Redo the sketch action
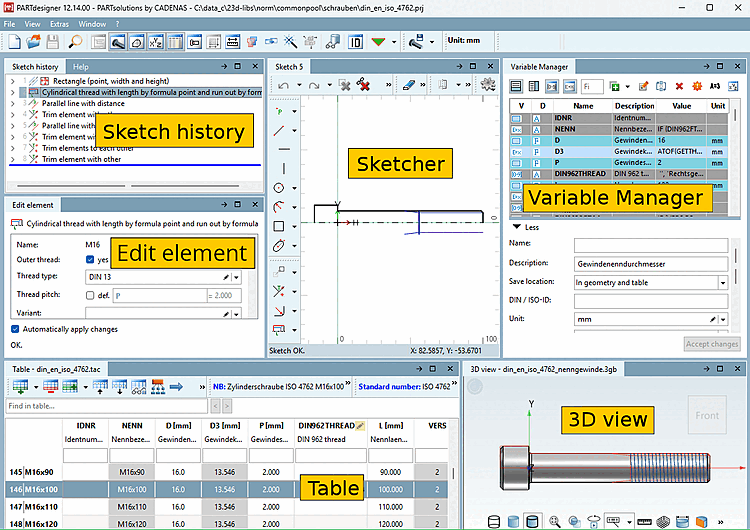The width and height of the screenshot is (750, 530). [x=314, y=86]
